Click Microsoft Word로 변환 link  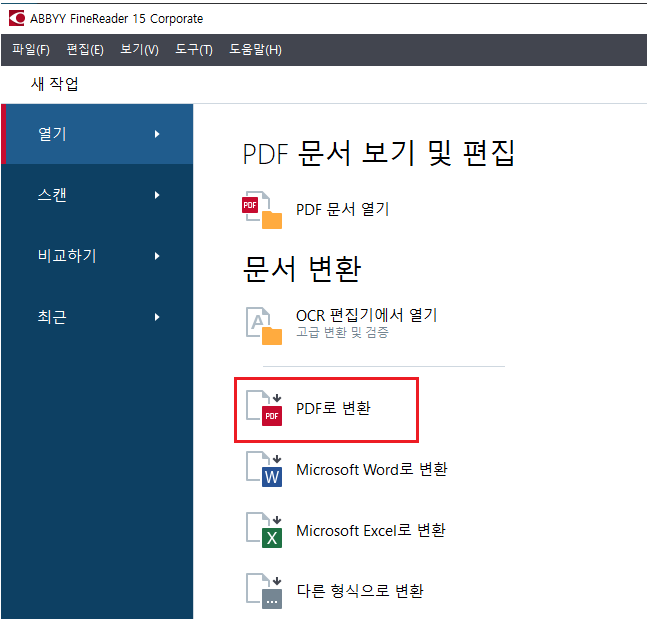click(x=372, y=469)
